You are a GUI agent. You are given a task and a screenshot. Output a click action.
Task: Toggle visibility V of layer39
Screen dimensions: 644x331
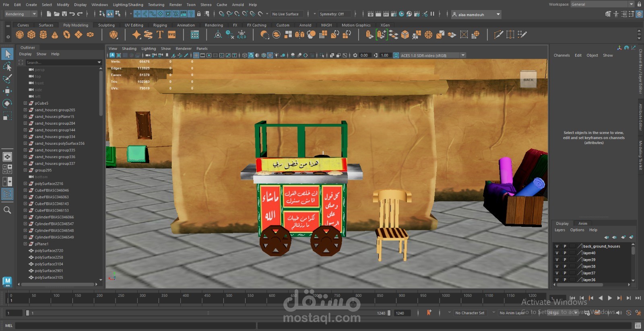[557, 260]
